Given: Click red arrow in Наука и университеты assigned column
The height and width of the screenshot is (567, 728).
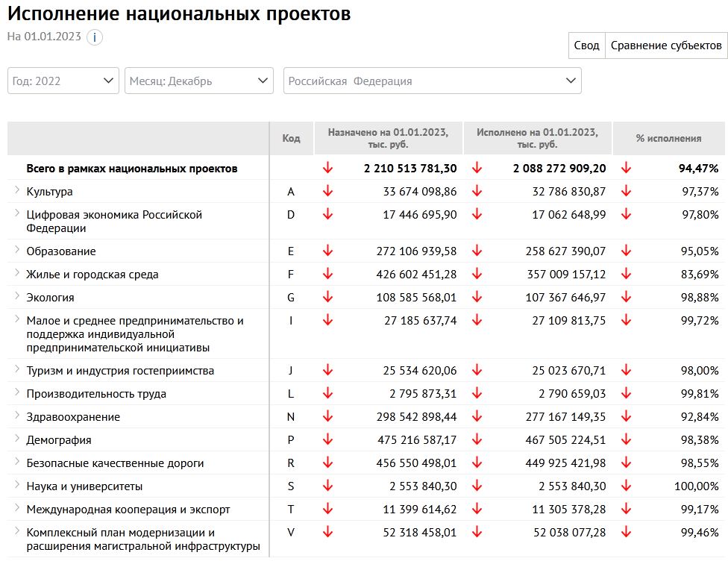Looking at the screenshot, I should click(327, 486).
